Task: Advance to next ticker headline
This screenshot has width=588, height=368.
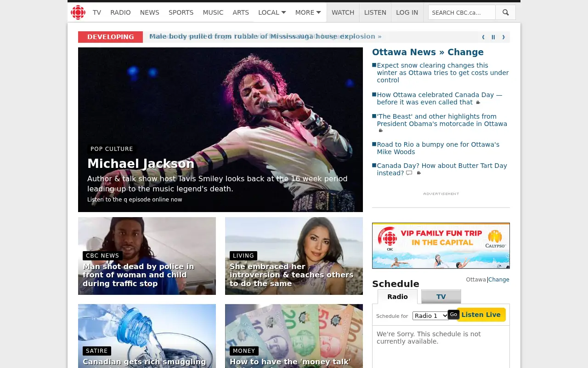Action: click(x=503, y=37)
